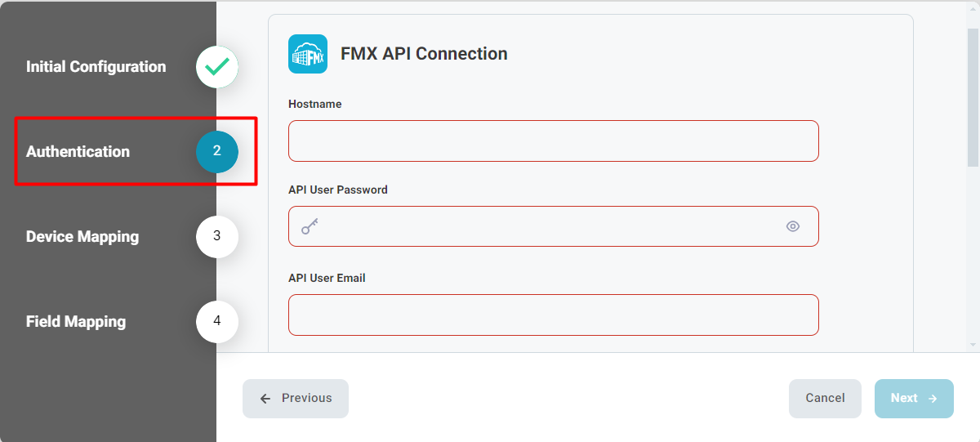This screenshot has height=442, width=980.
Task: Focus the Hostname input field
Action: click(x=553, y=141)
